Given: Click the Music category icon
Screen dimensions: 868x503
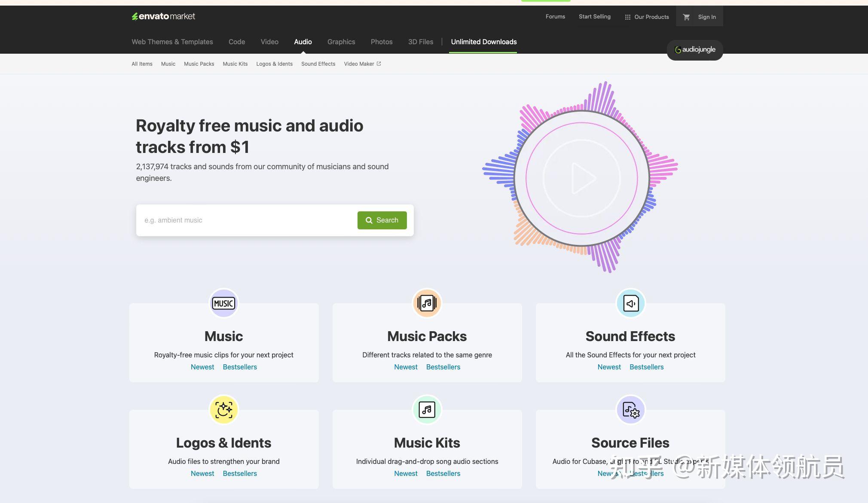Looking at the screenshot, I should [223, 303].
